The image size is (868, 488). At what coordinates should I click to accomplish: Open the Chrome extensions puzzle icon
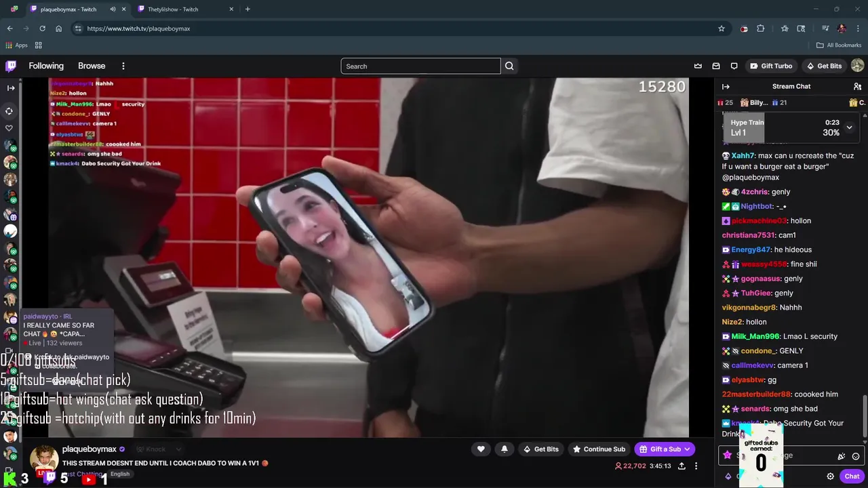coord(761,28)
